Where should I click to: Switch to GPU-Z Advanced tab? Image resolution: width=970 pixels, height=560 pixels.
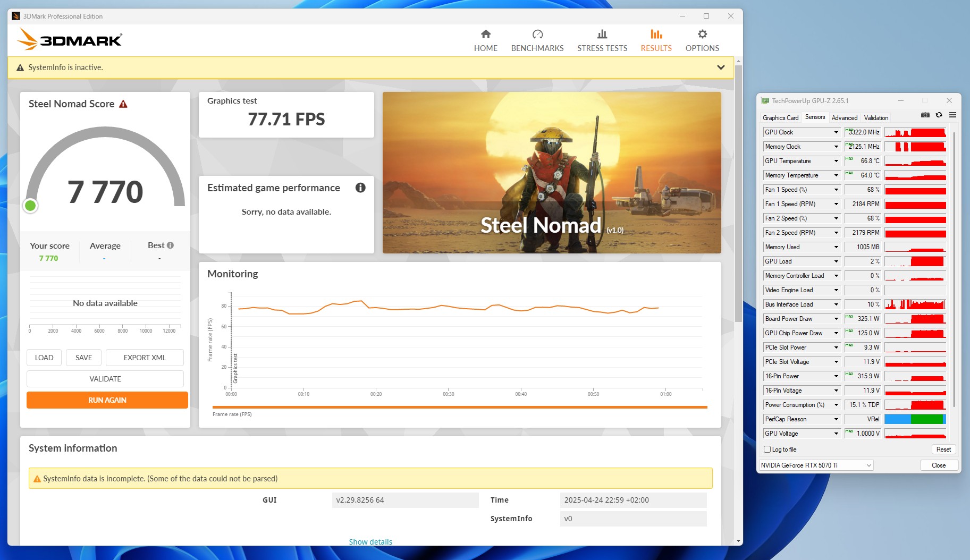[845, 118]
